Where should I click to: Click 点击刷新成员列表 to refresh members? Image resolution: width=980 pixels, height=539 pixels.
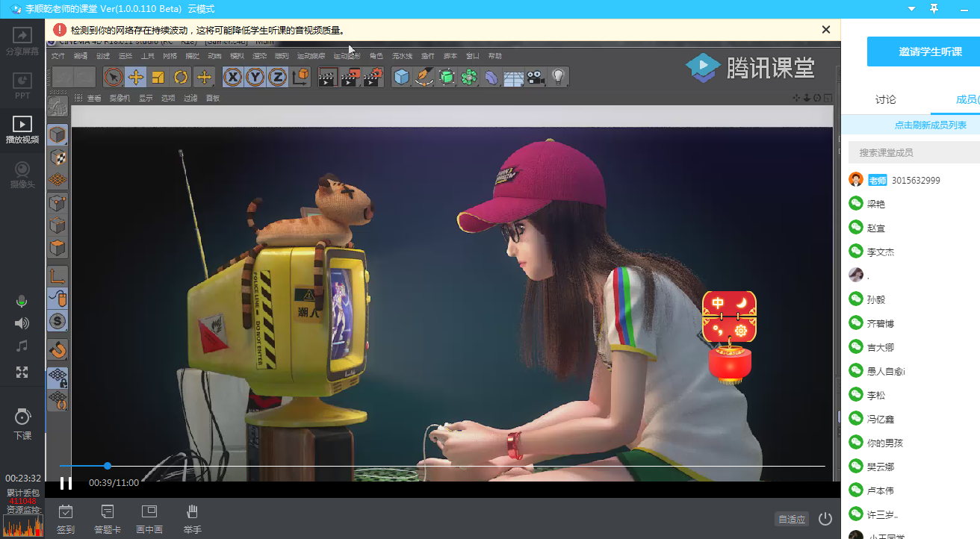pyautogui.click(x=931, y=125)
